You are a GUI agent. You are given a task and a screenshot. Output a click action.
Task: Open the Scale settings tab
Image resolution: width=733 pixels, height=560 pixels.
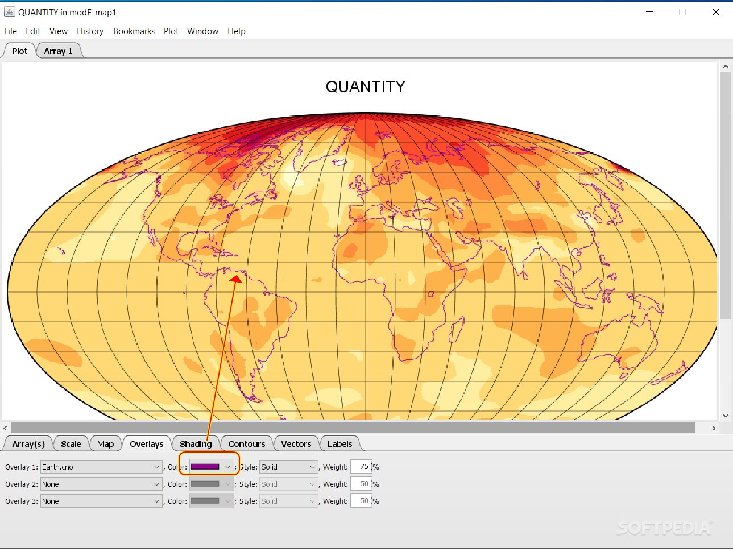tap(71, 443)
